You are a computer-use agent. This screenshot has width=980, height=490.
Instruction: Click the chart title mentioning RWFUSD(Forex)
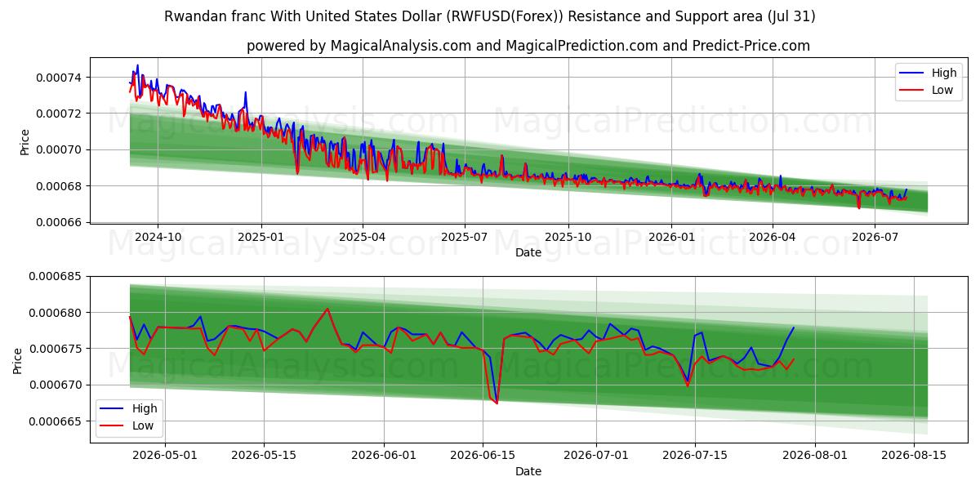pyautogui.click(x=490, y=16)
